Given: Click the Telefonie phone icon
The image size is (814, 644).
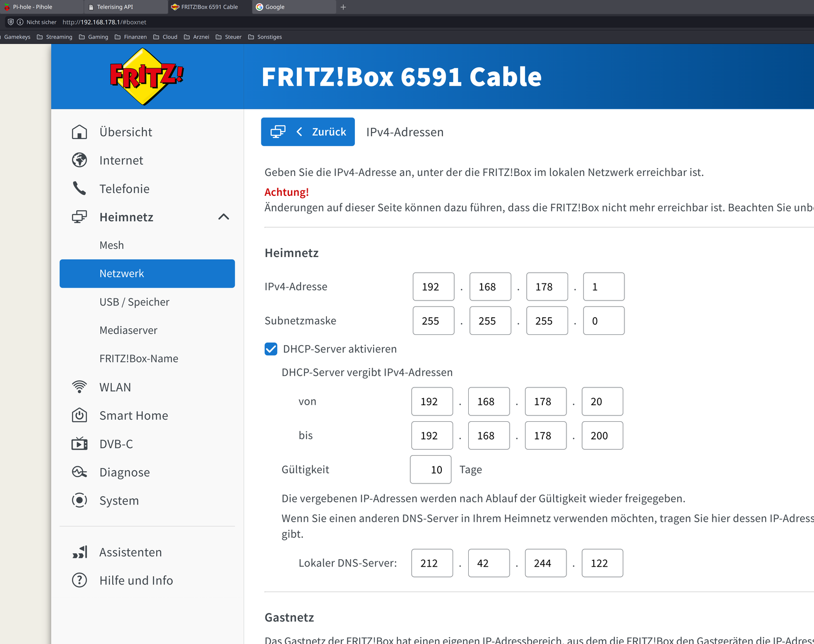Looking at the screenshot, I should tap(79, 188).
